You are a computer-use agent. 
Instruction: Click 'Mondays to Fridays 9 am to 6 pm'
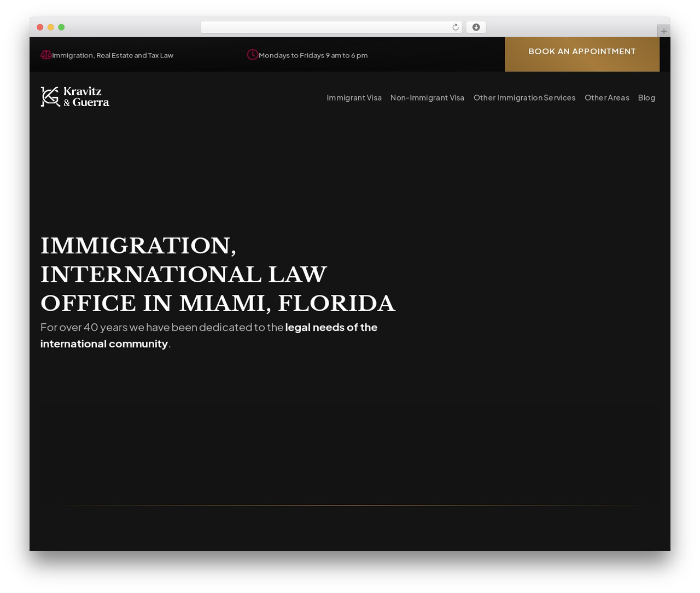(313, 55)
